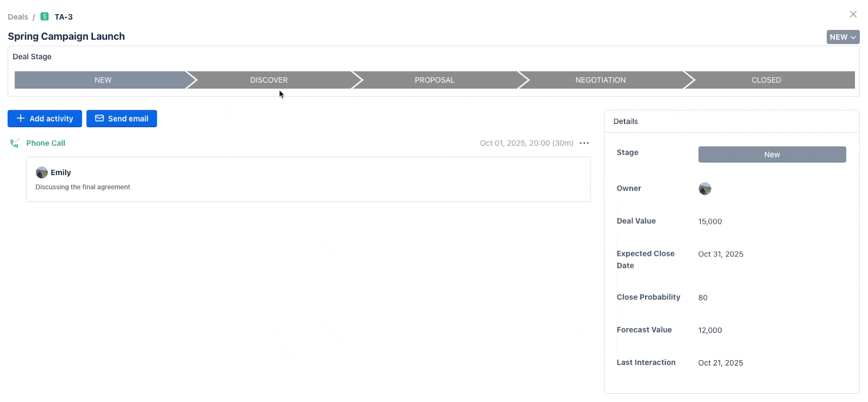The image size is (868, 402).
Task: Open the Phone Call activity title
Action: click(46, 143)
